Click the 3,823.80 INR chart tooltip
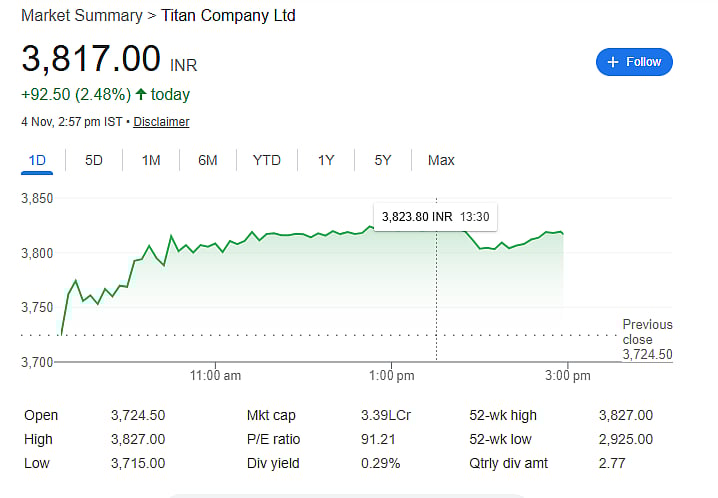Viewport: 718px width, 498px height. pos(435,215)
